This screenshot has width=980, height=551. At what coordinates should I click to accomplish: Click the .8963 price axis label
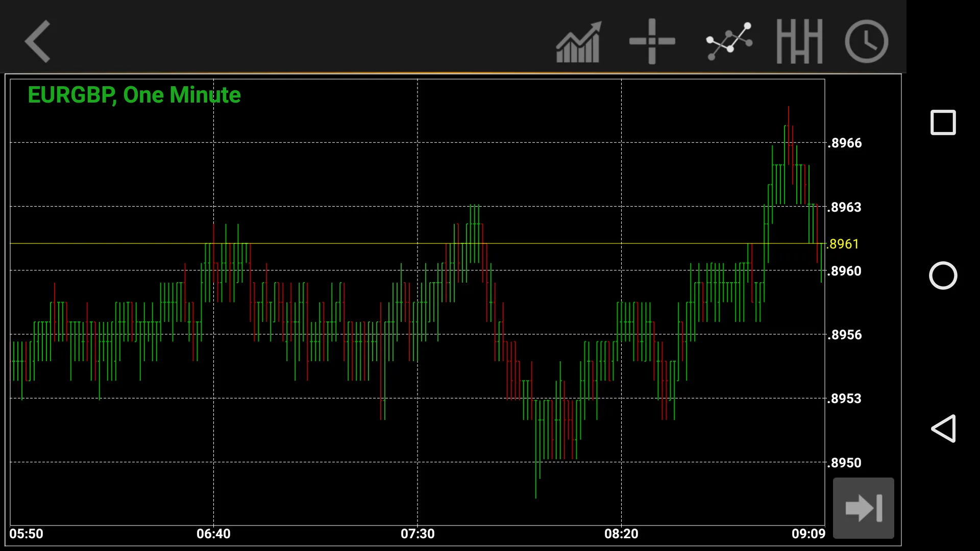[845, 207]
